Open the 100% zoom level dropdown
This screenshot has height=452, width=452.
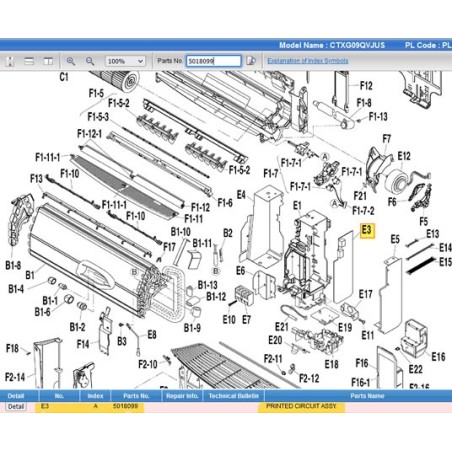point(125,61)
